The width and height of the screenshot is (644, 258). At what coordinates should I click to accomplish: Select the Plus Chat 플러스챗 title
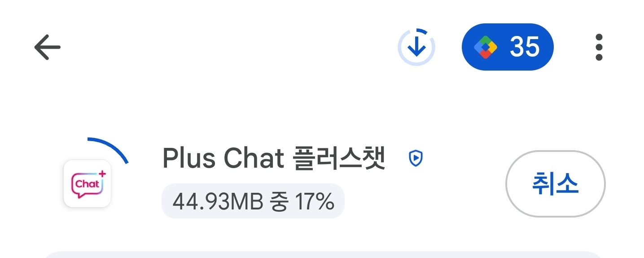pos(274,158)
